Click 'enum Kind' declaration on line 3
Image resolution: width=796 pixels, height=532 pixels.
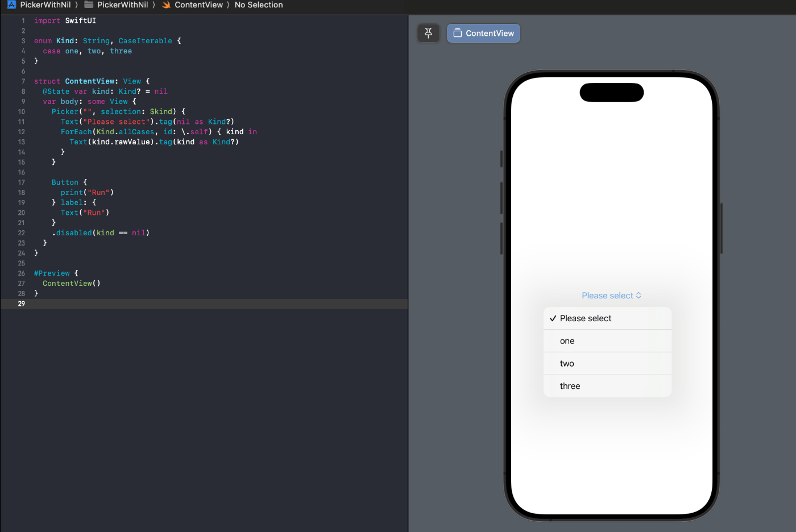coord(107,41)
